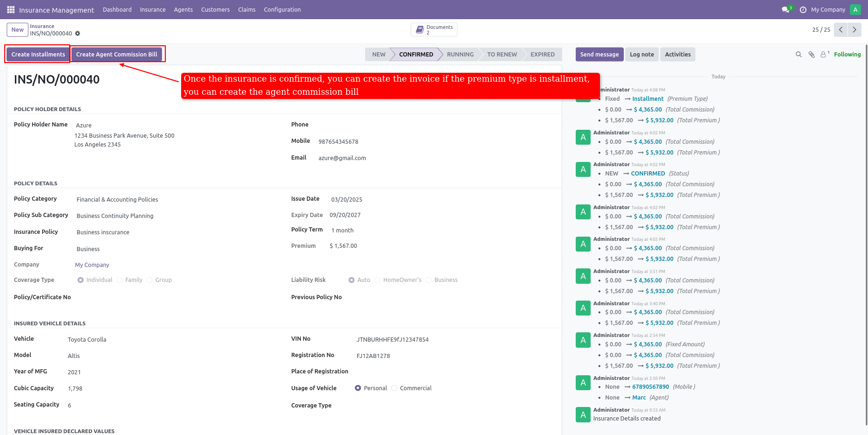
Task: Open My Company link in Company field
Action: click(x=92, y=265)
